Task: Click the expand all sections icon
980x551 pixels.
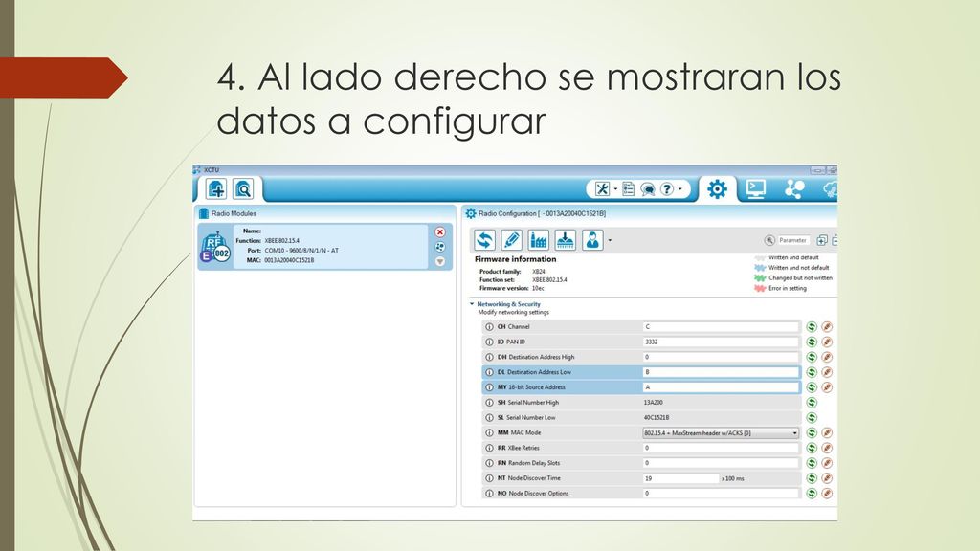Action: pos(822,240)
